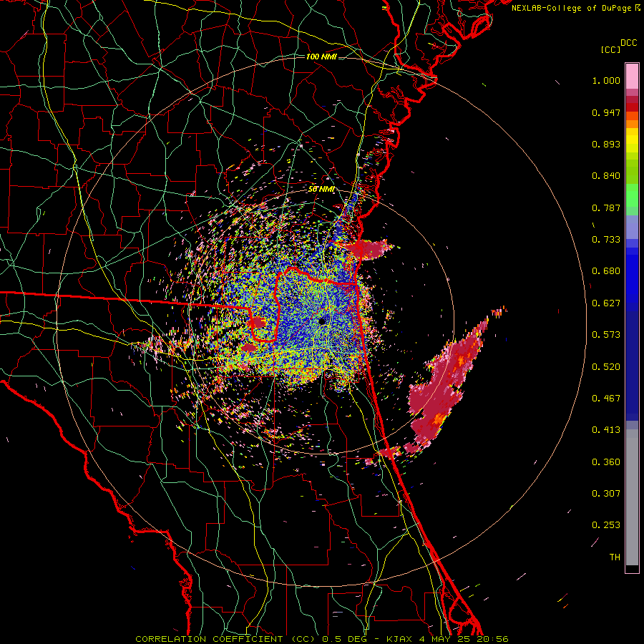Click the 50 NMI range ring label

[321, 190]
